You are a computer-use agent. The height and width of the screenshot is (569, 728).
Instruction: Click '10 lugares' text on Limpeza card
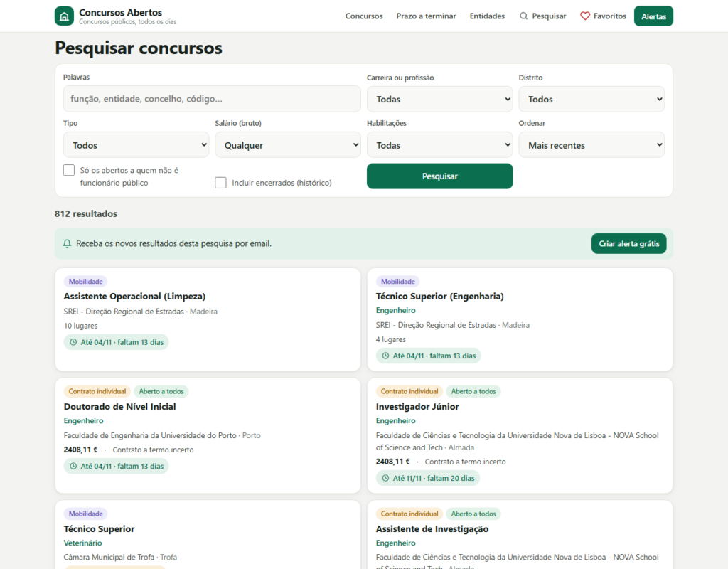tap(81, 326)
